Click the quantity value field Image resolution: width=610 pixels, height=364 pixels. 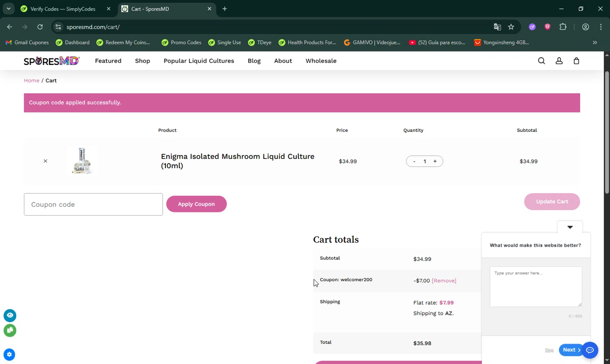[x=425, y=161]
